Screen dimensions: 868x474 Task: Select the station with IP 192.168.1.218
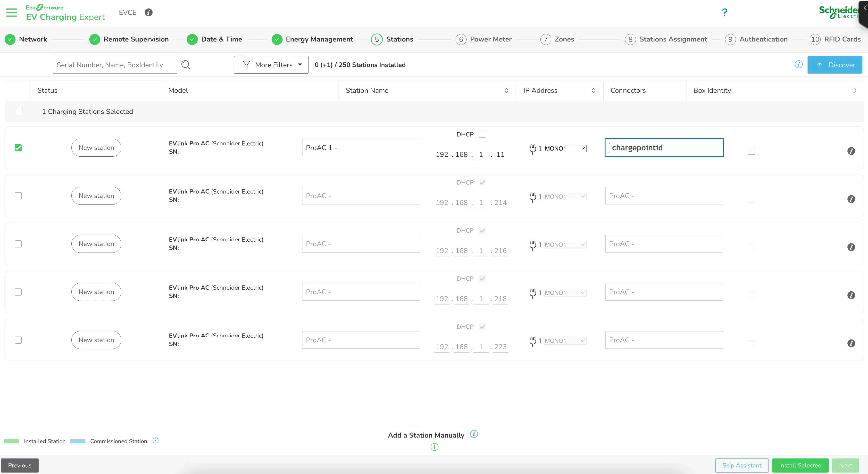(x=18, y=292)
